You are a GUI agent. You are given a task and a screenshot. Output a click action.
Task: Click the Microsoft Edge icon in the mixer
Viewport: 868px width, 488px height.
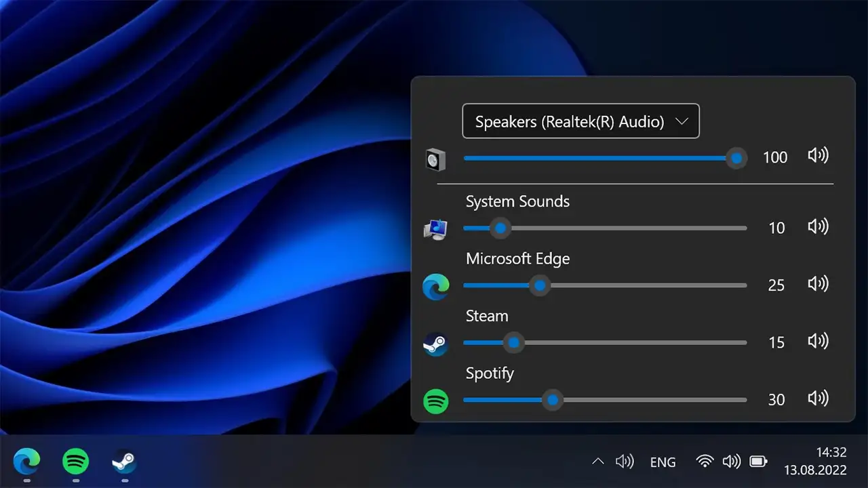[x=436, y=286]
